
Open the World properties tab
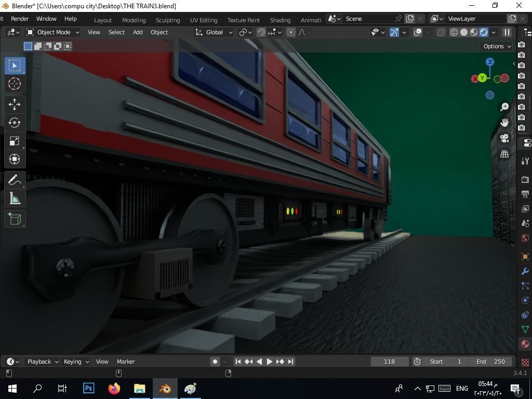(x=525, y=238)
